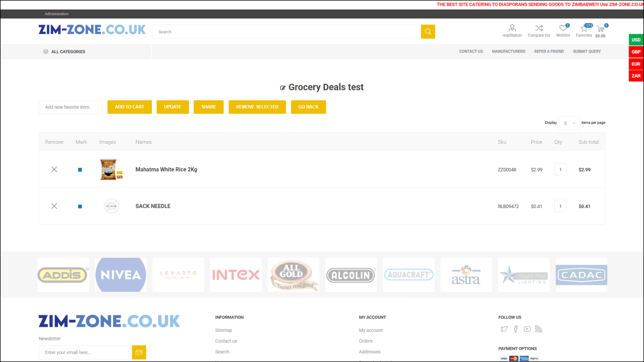Click the Remove Selected button

258,107
